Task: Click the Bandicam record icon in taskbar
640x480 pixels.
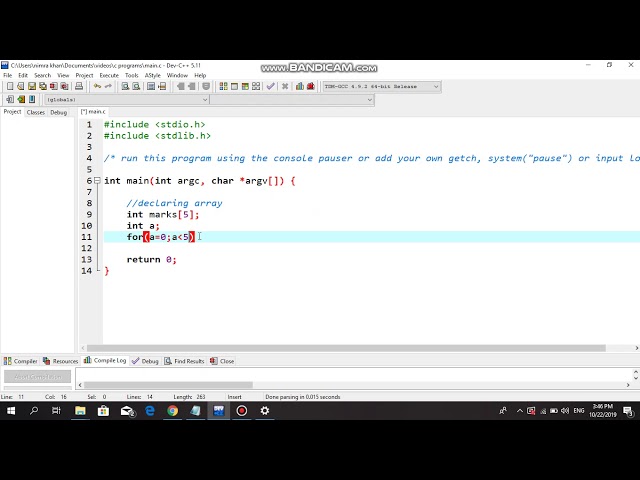Action: (242, 411)
